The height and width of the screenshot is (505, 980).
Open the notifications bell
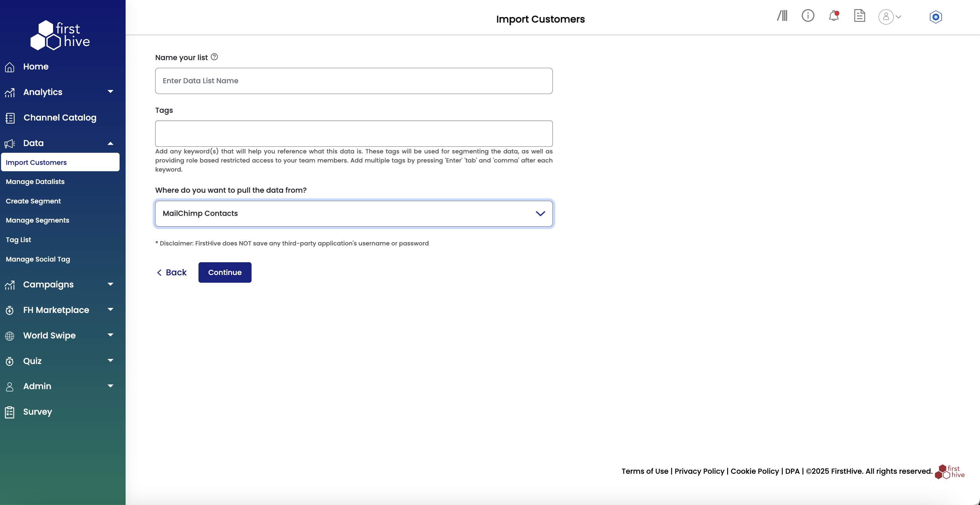pos(834,15)
